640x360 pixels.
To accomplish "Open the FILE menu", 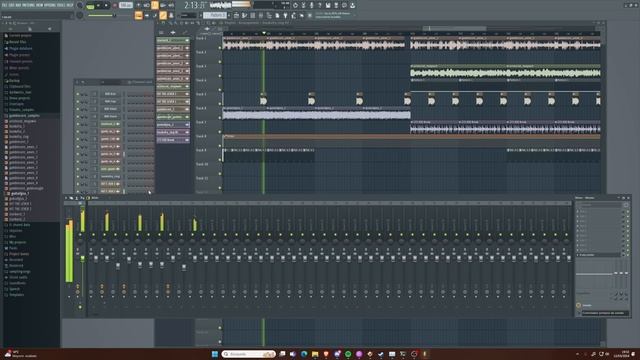I will coord(4,5).
